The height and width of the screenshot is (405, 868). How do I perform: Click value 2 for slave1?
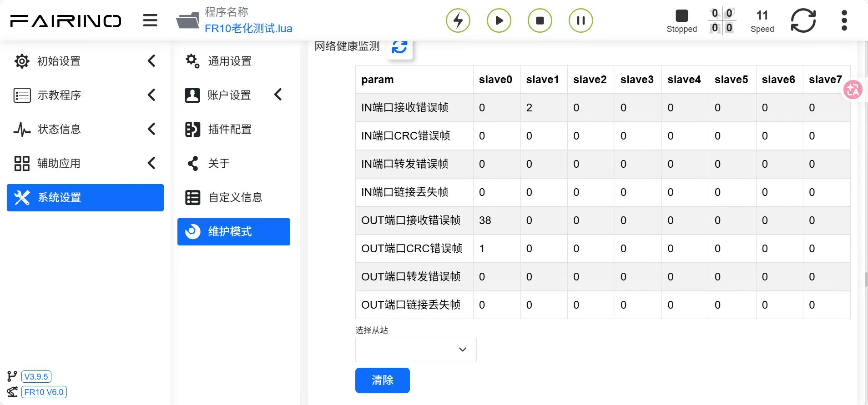(x=529, y=108)
